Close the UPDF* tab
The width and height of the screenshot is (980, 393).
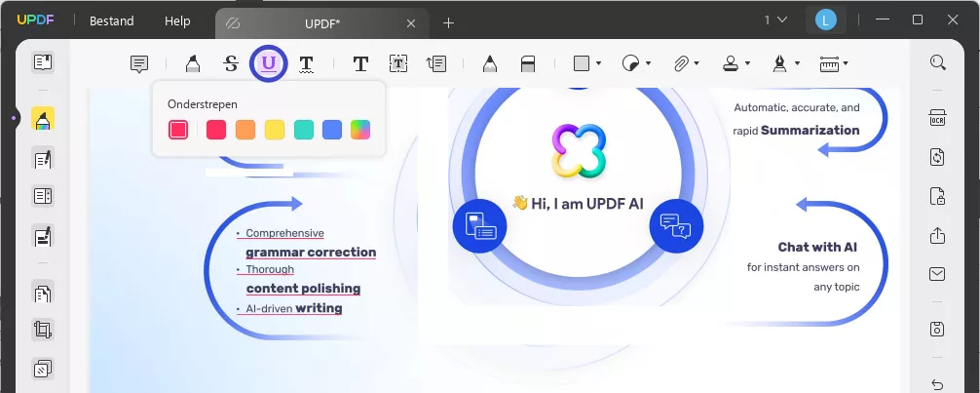point(411,23)
